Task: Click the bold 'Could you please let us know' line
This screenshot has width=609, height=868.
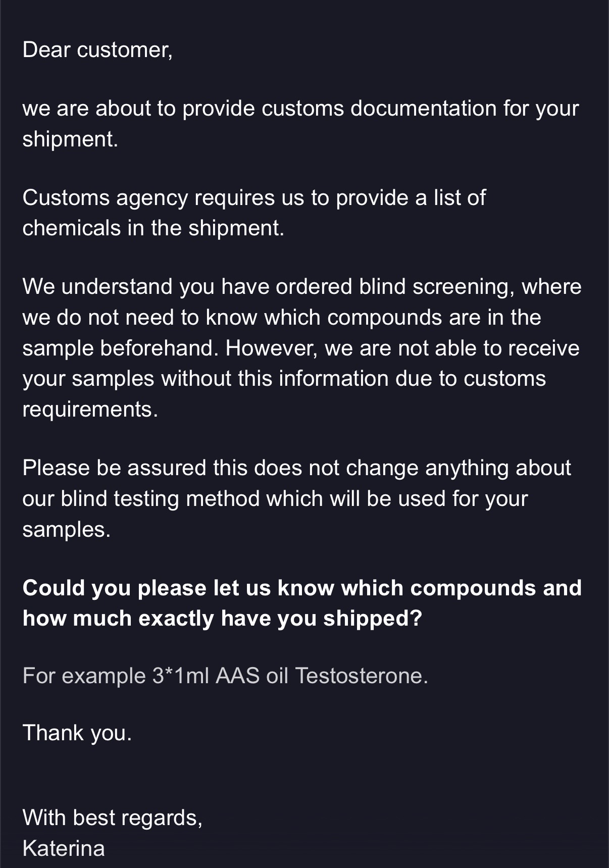Action: pyautogui.click(x=302, y=588)
